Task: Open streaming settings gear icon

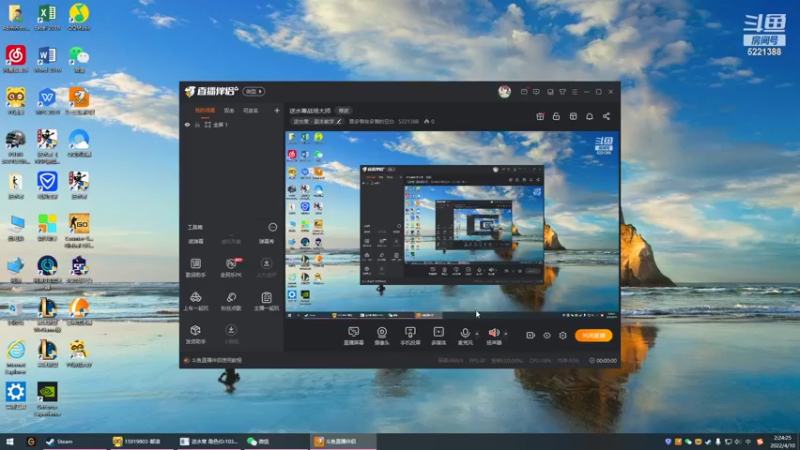Action: 563,335
